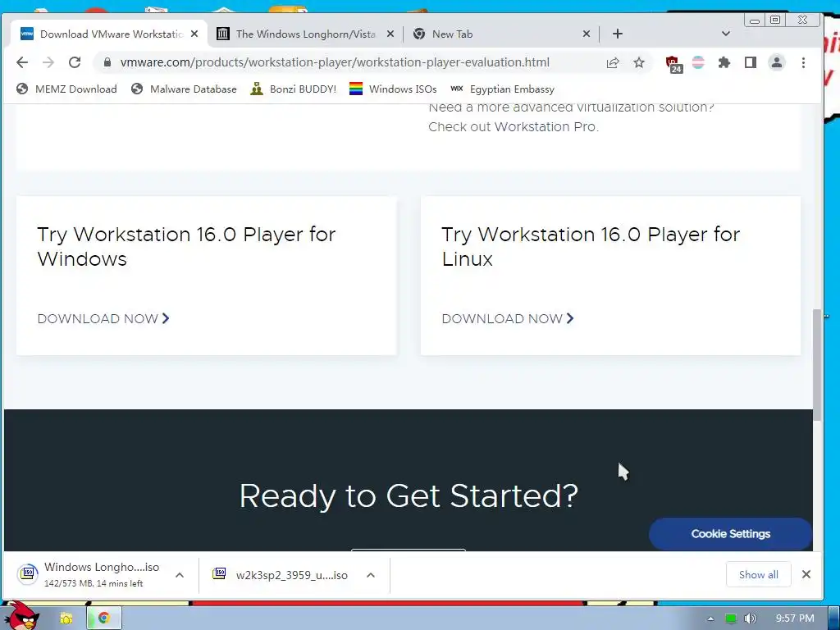Viewport: 840px width, 630px height.
Task: Click the Ready to Get Started? heading
Action: tap(409, 495)
